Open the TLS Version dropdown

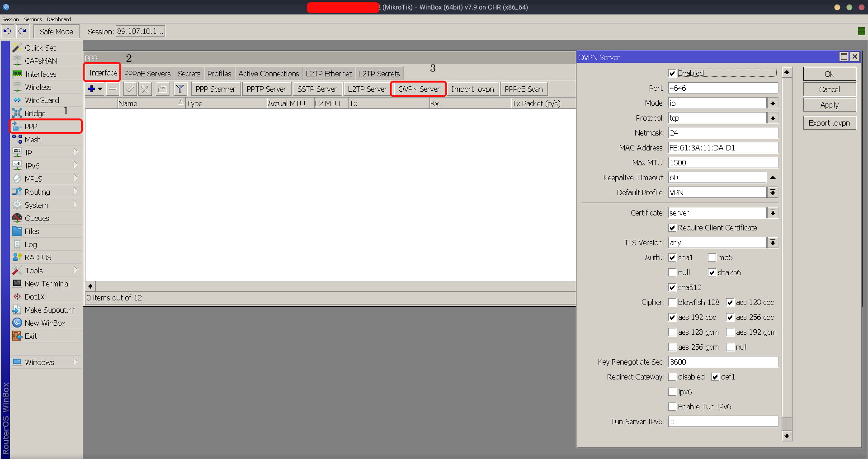click(x=773, y=243)
